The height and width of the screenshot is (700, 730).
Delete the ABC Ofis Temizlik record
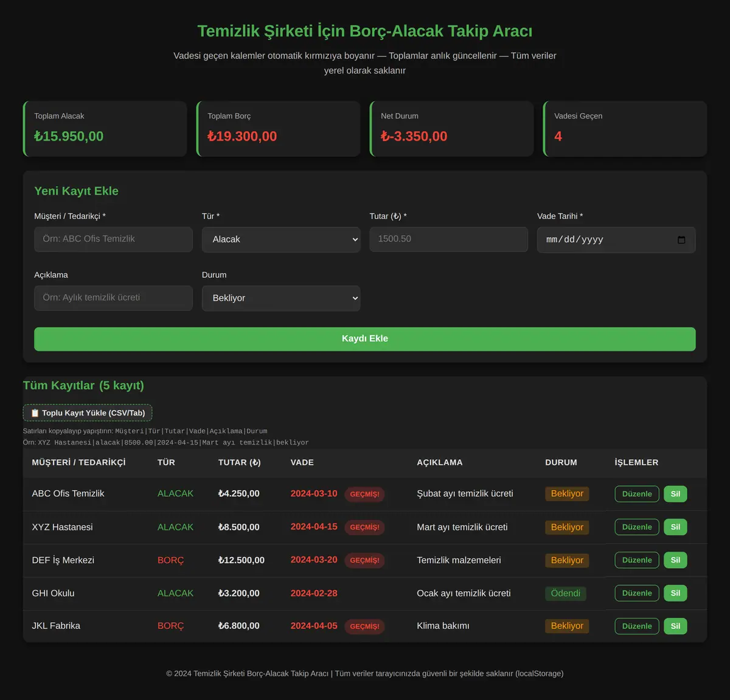[675, 494]
